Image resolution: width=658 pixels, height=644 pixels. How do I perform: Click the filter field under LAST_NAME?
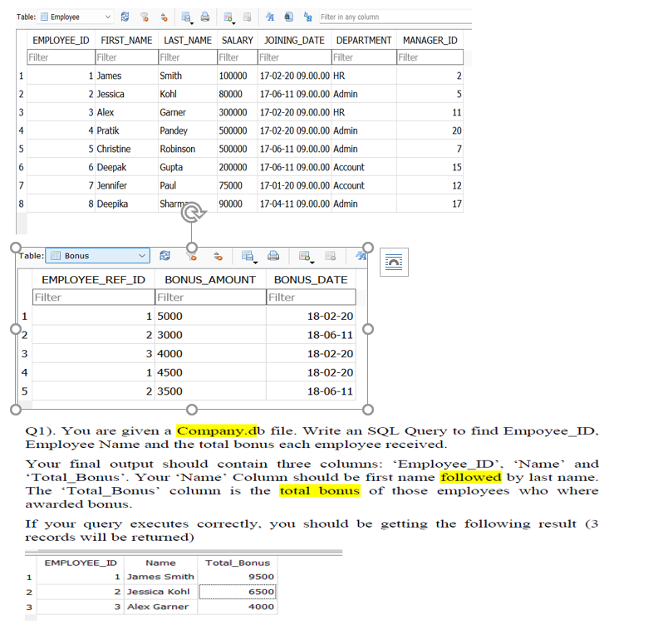(x=187, y=57)
